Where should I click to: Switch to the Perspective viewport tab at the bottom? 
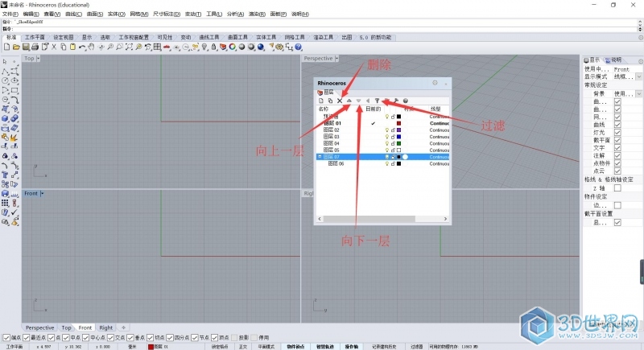pos(39,327)
